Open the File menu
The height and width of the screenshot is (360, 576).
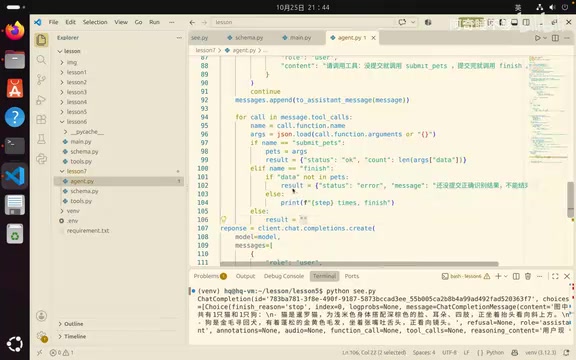54,22
